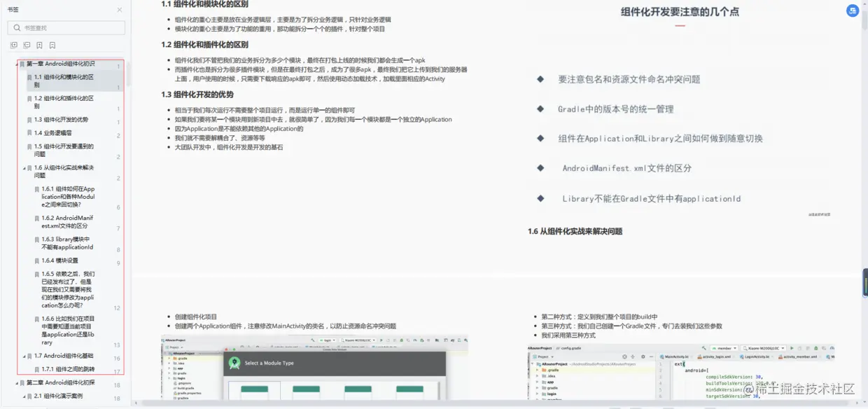The width and height of the screenshot is (868, 409).
Task: Click slide bullet Library不能在Gradle文件中有applicationId
Action: 652,199
